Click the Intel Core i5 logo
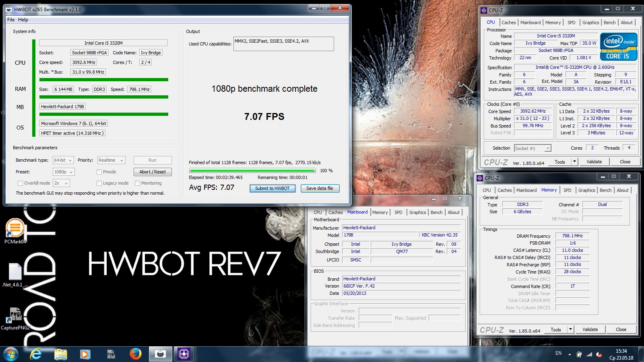The image size is (644, 362). 619,47
